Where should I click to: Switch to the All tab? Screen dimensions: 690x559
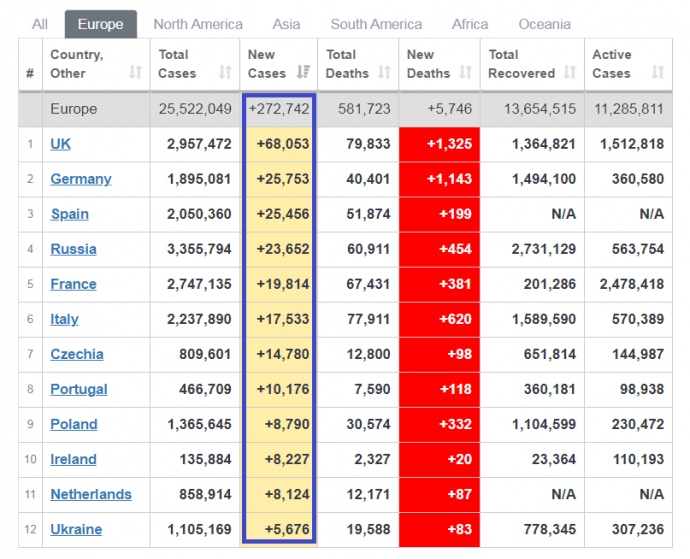click(x=39, y=24)
